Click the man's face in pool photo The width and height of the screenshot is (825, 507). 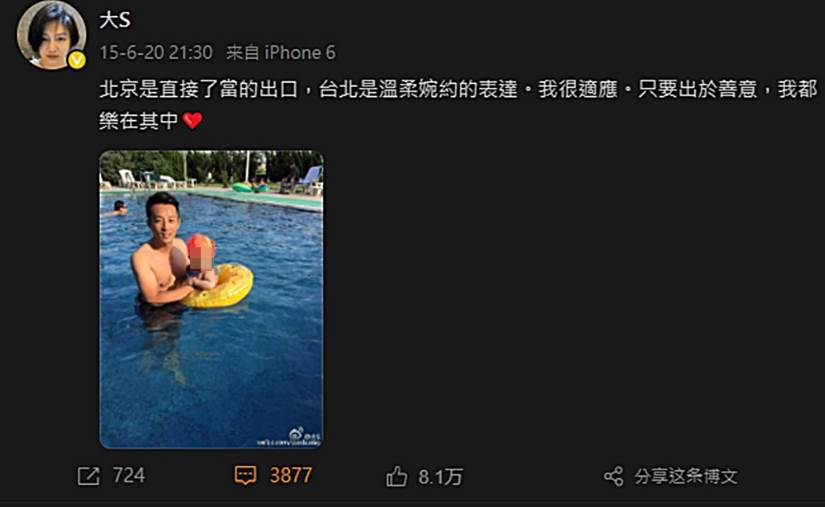163,216
